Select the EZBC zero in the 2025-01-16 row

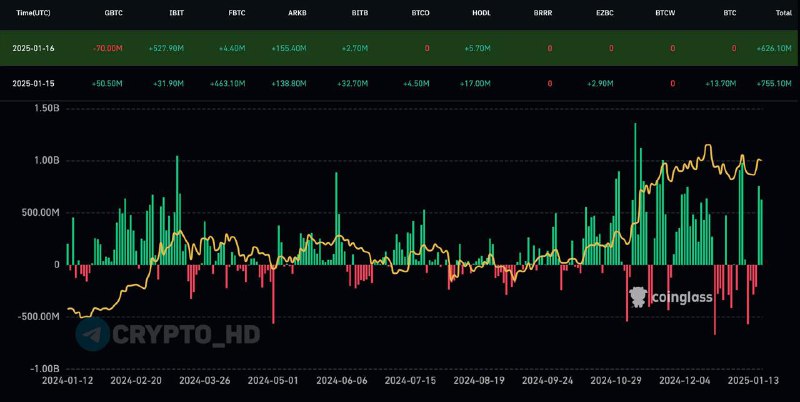611,48
